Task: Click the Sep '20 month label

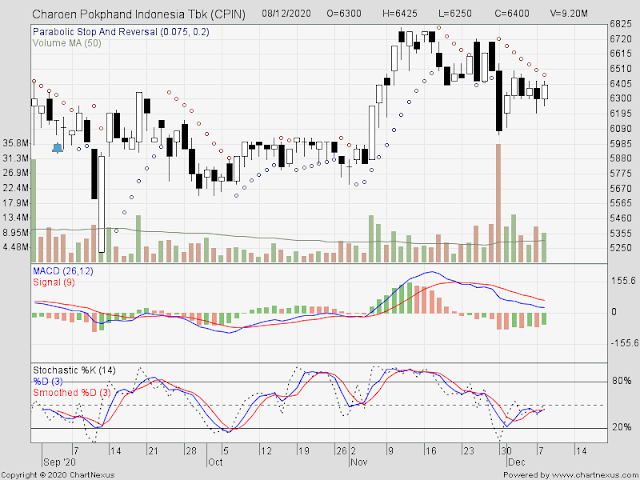Action: pos(59,462)
